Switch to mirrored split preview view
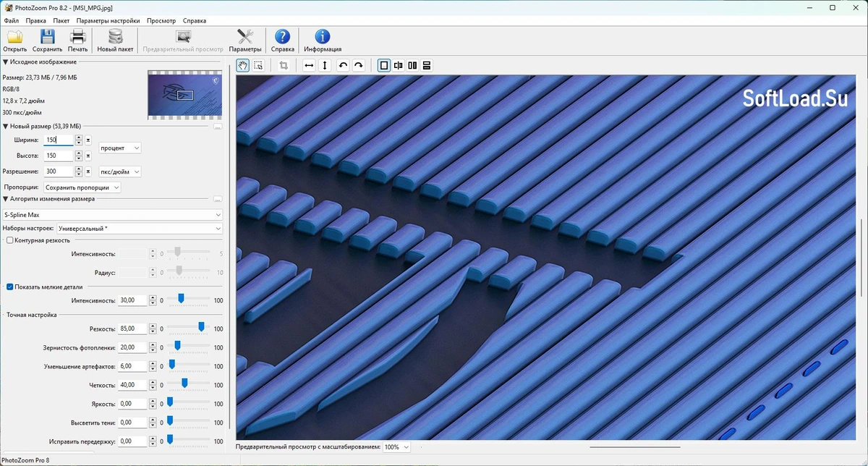The width and height of the screenshot is (868, 466). pyautogui.click(x=399, y=65)
